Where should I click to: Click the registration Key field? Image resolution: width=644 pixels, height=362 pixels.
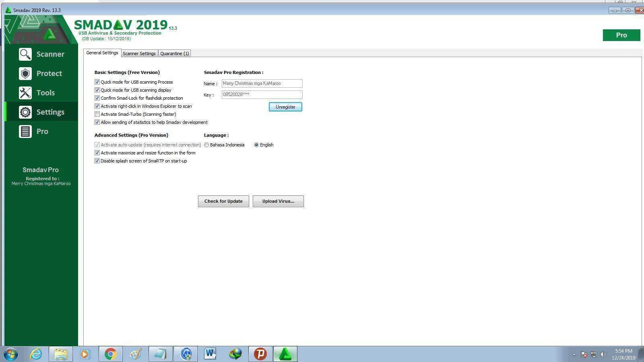(262, 95)
